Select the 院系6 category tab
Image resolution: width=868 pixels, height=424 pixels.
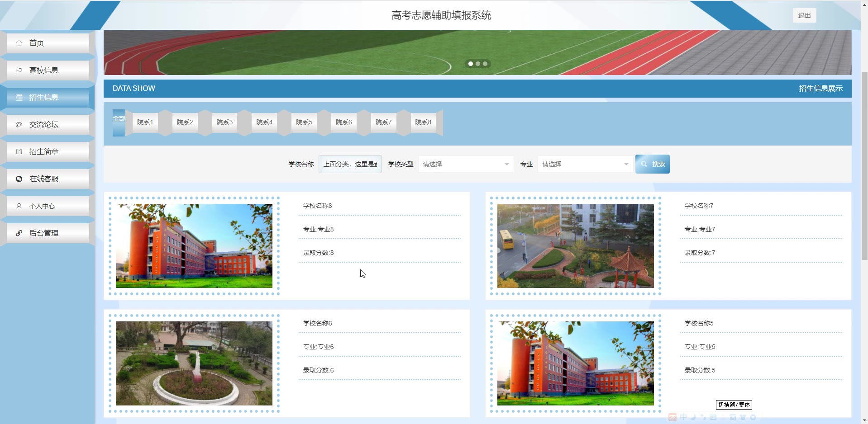[x=344, y=122]
